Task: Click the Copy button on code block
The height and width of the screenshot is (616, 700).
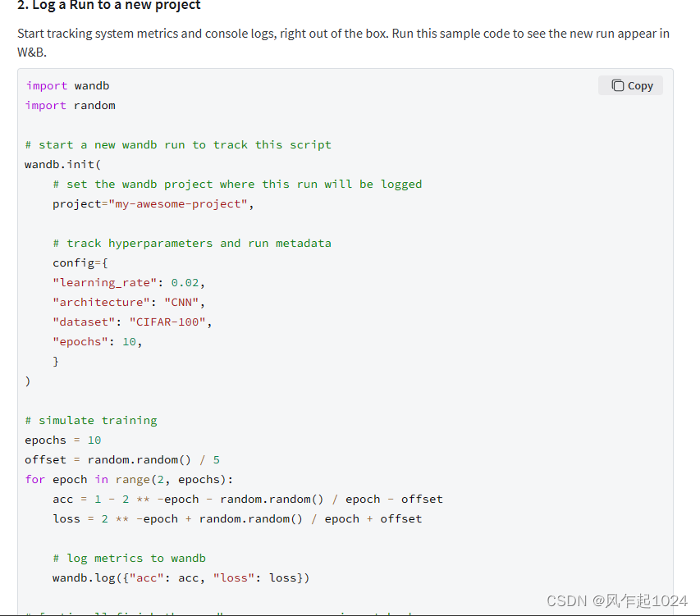Action: [630, 85]
